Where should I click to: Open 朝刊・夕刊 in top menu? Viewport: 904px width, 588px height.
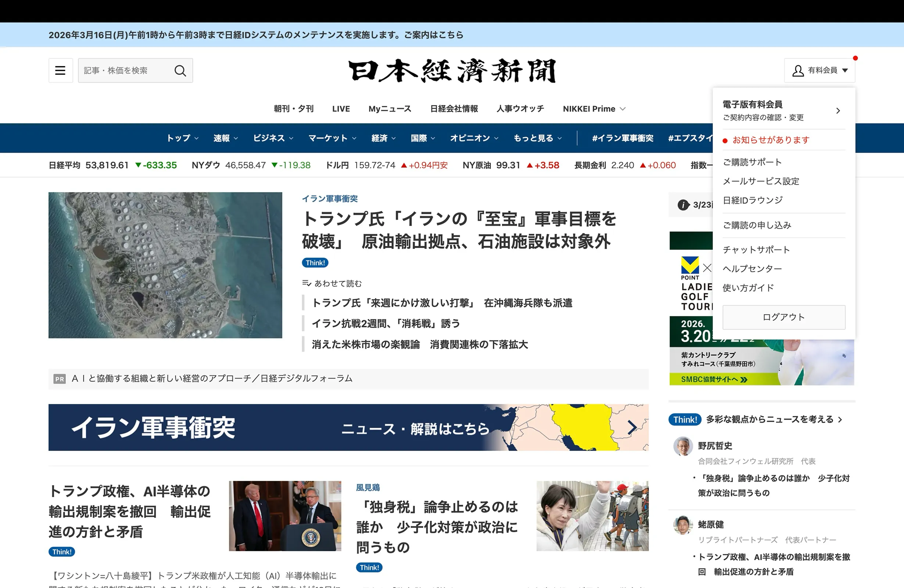pyautogui.click(x=294, y=109)
